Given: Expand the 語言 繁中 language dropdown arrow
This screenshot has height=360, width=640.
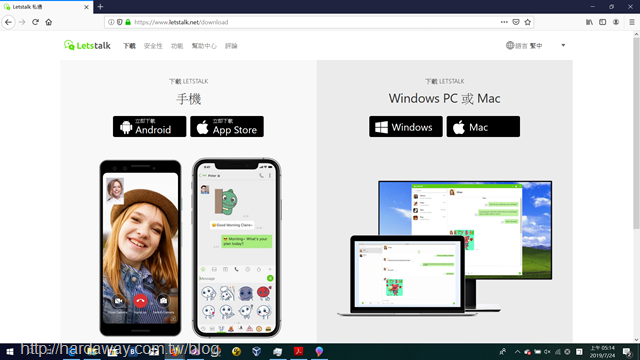Looking at the screenshot, I should [563, 45].
